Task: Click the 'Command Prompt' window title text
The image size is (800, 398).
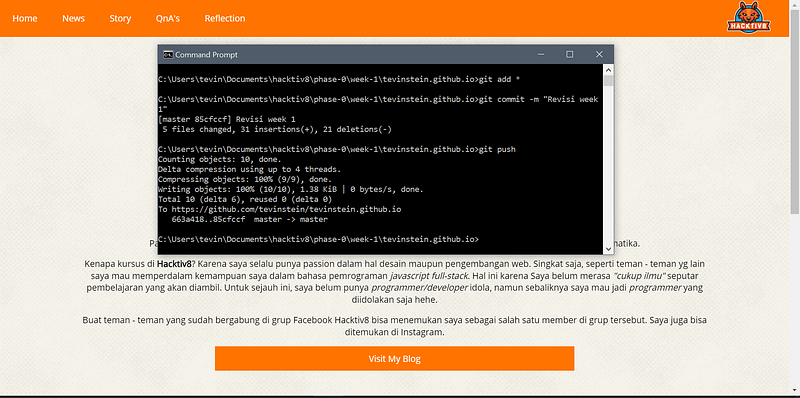Action: [x=207, y=55]
